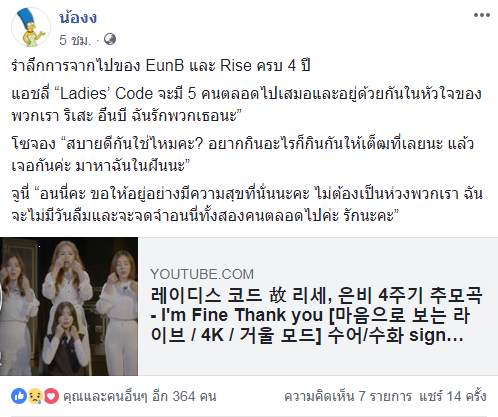498x417 pixels.
Task: Click the Zuny quote paragraph text
Action: pyautogui.click(x=247, y=204)
